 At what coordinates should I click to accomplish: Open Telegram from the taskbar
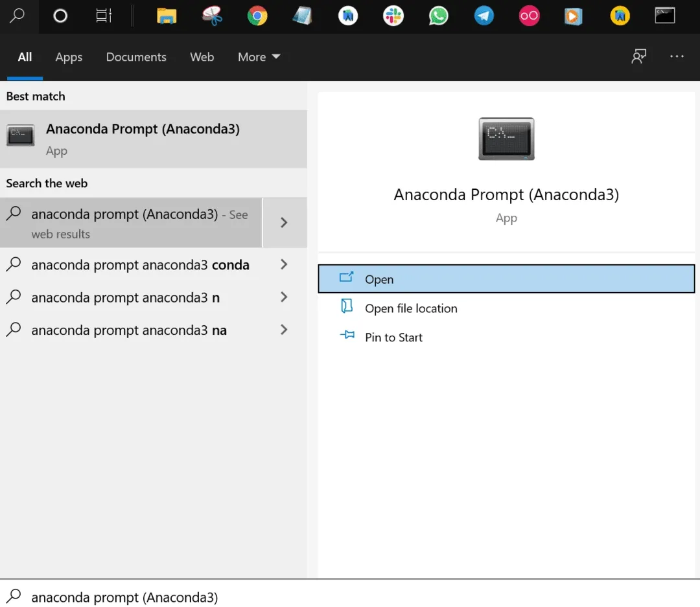pos(484,16)
